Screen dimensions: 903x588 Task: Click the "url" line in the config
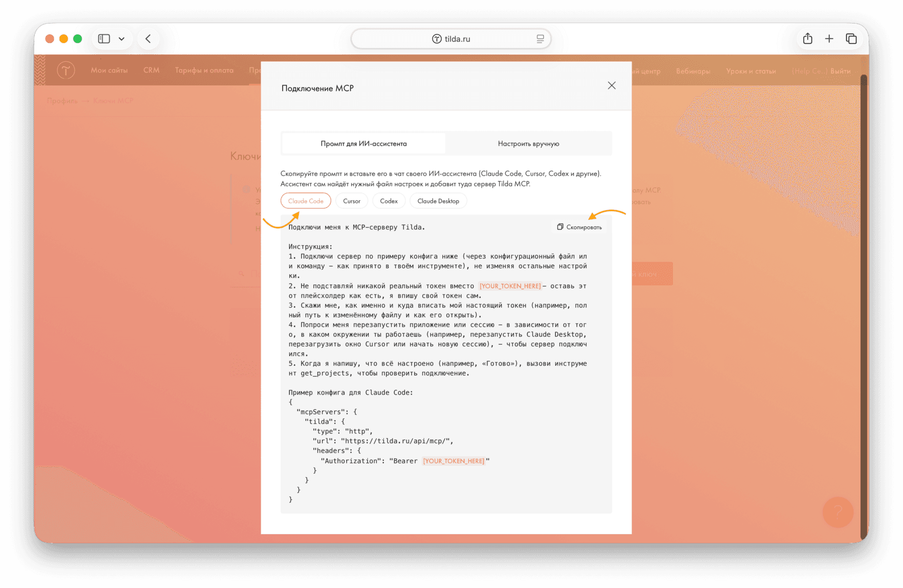click(x=383, y=441)
